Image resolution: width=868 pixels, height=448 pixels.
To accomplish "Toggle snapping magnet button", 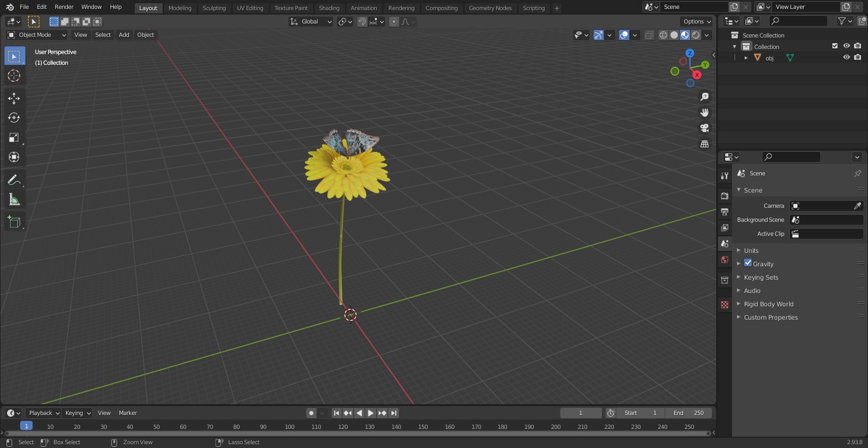I will coord(362,22).
